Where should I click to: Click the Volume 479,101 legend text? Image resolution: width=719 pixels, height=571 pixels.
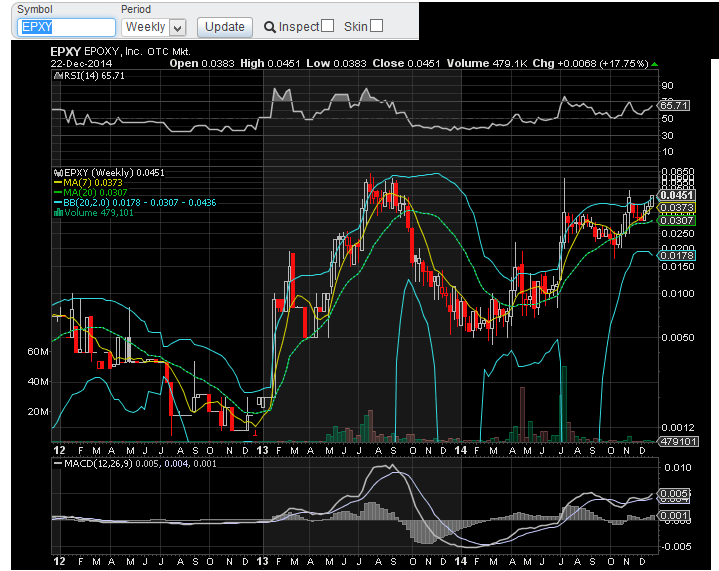click(99, 213)
